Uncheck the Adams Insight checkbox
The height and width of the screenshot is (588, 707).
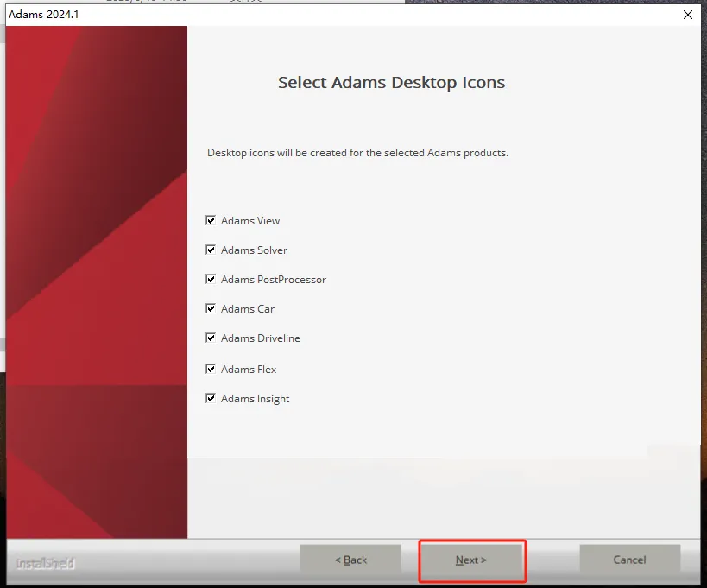pyautogui.click(x=211, y=398)
